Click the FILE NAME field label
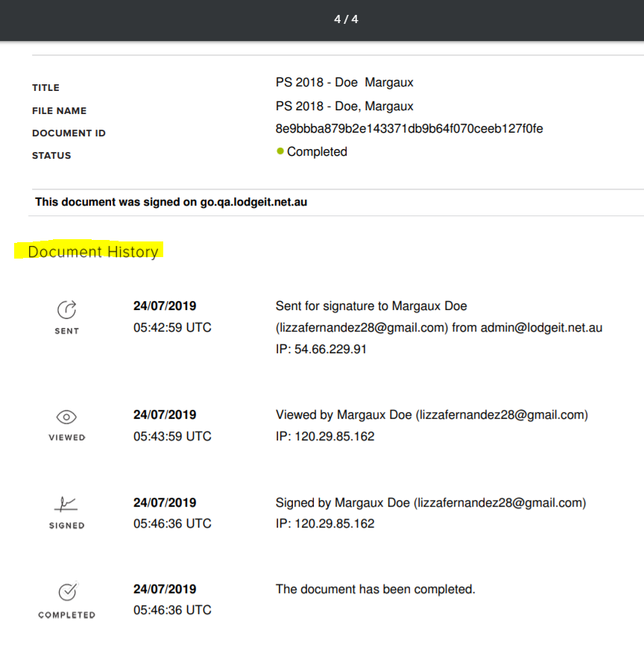The height and width of the screenshot is (661, 644). pyautogui.click(x=59, y=110)
